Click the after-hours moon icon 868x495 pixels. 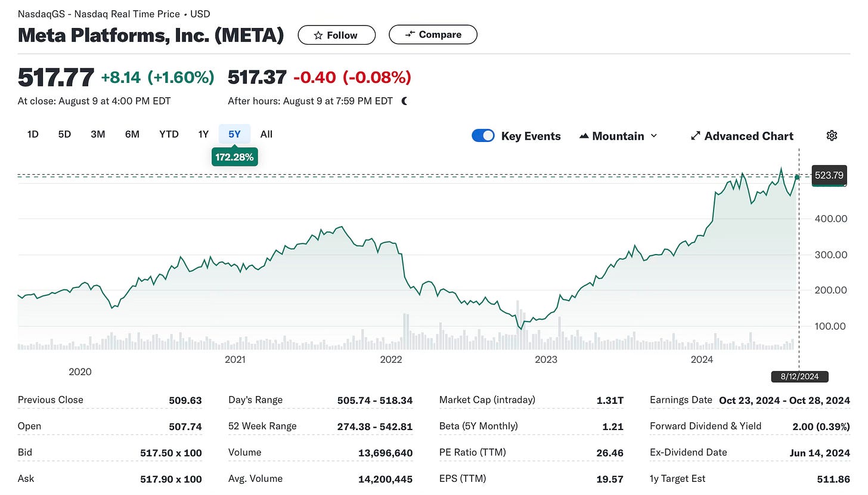coord(405,101)
